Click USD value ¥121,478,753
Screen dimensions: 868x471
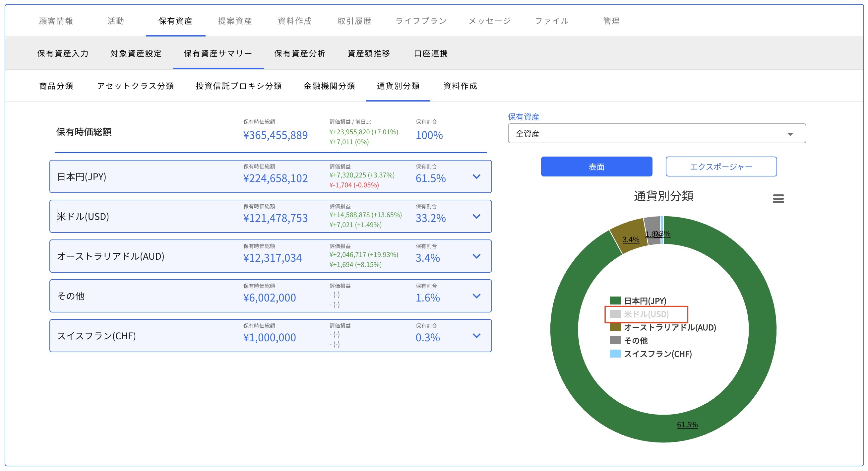[275, 218]
